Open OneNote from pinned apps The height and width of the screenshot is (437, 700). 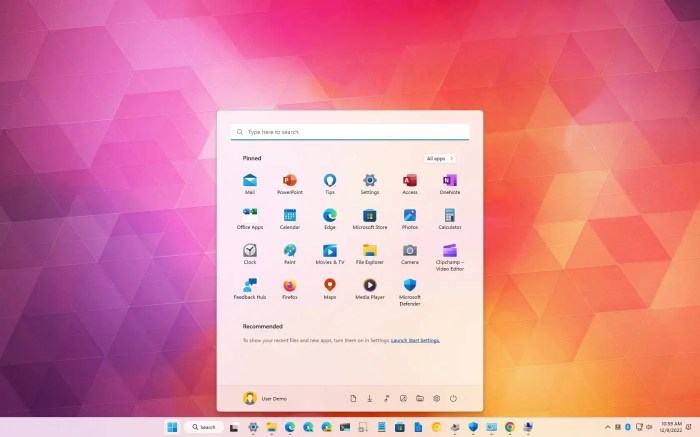[x=450, y=183]
